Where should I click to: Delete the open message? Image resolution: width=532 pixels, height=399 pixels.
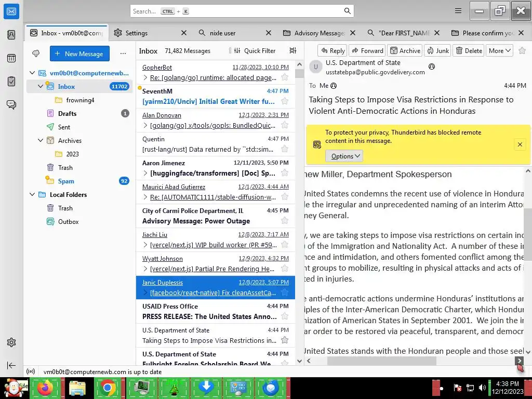[469, 50]
